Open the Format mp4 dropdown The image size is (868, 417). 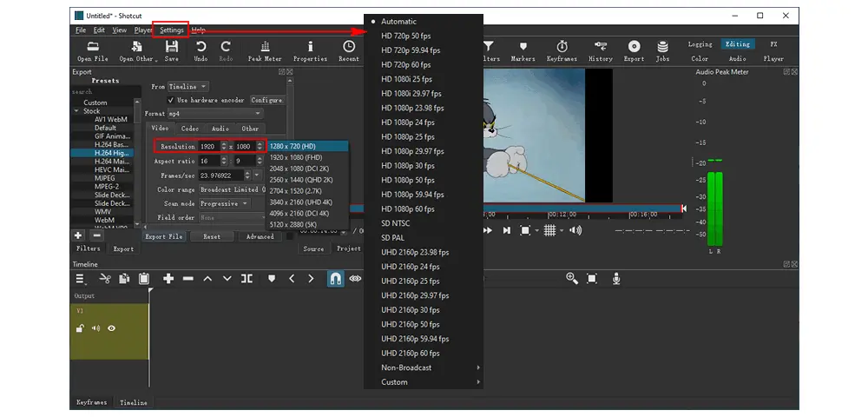pos(215,114)
